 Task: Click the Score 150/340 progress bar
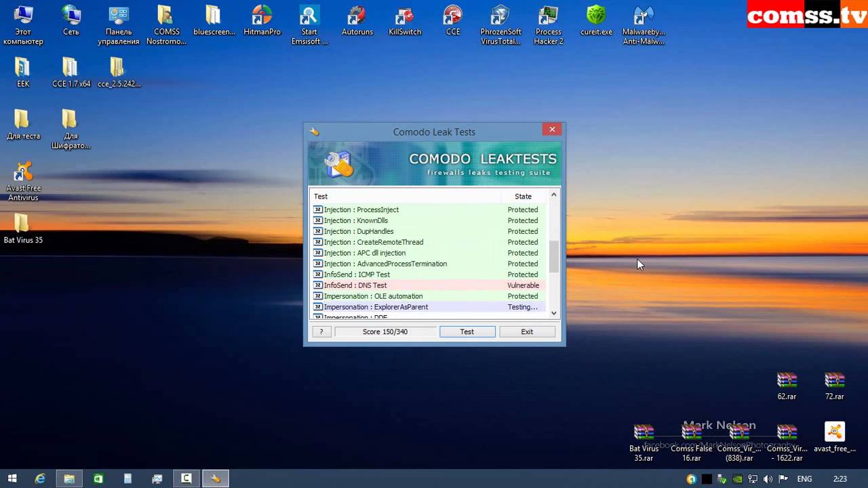click(x=385, y=331)
